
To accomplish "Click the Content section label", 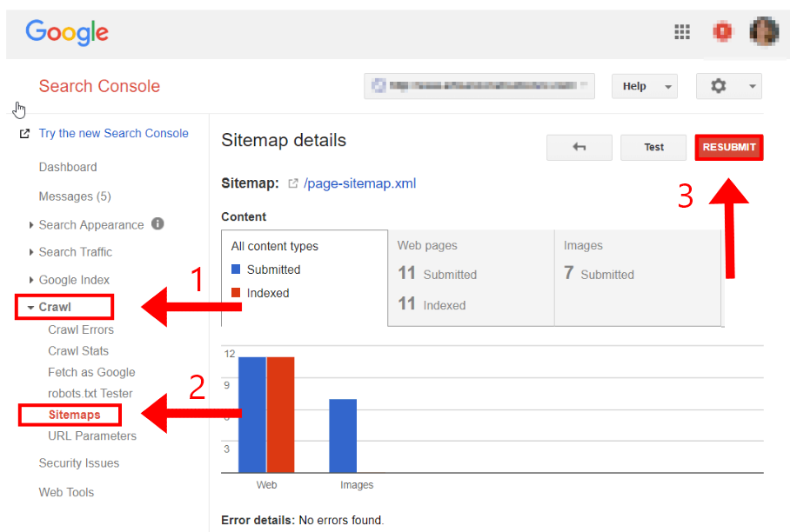I will click(x=244, y=216).
